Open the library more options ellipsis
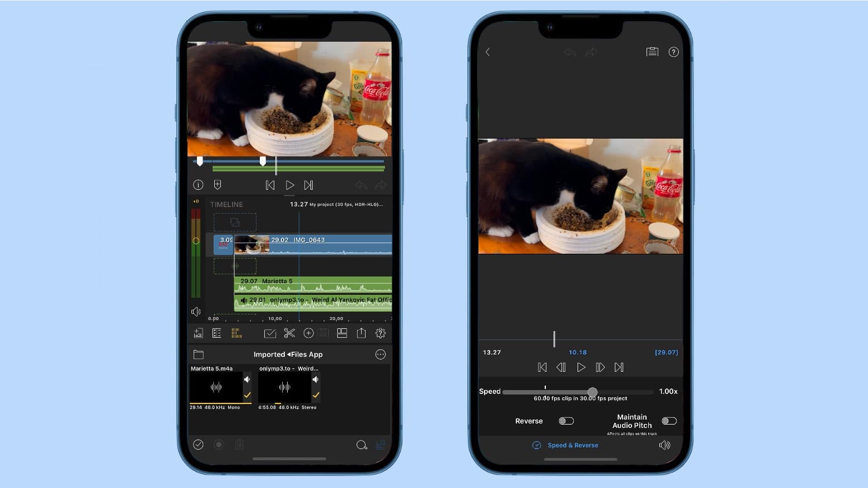The width and height of the screenshot is (868, 488). 381,354
